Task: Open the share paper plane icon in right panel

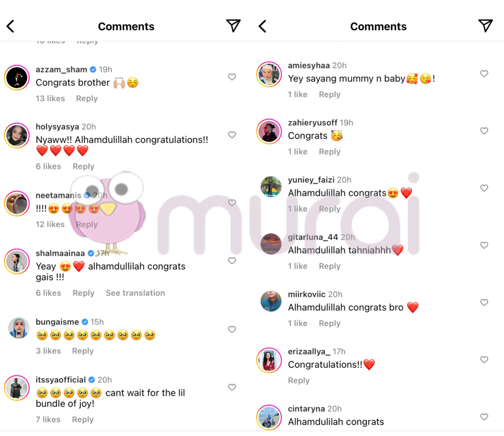Action: [x=485, y=26]
